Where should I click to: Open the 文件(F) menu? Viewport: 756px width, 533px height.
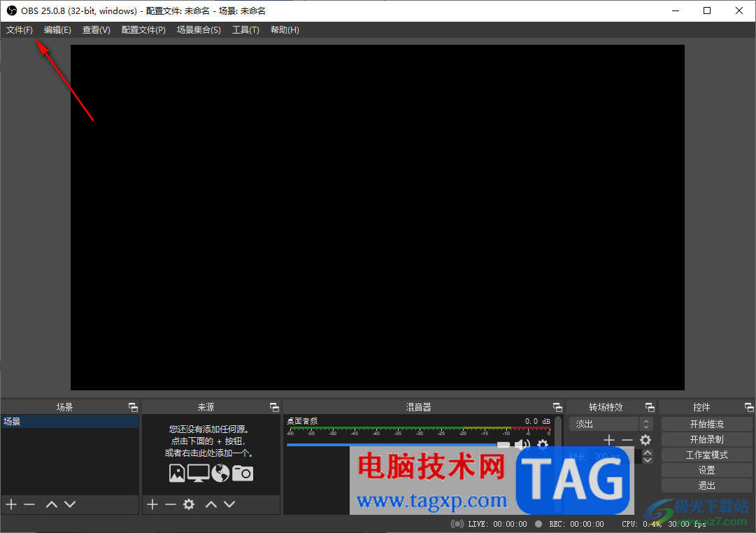pyautogui.click(x=20, y=30)
